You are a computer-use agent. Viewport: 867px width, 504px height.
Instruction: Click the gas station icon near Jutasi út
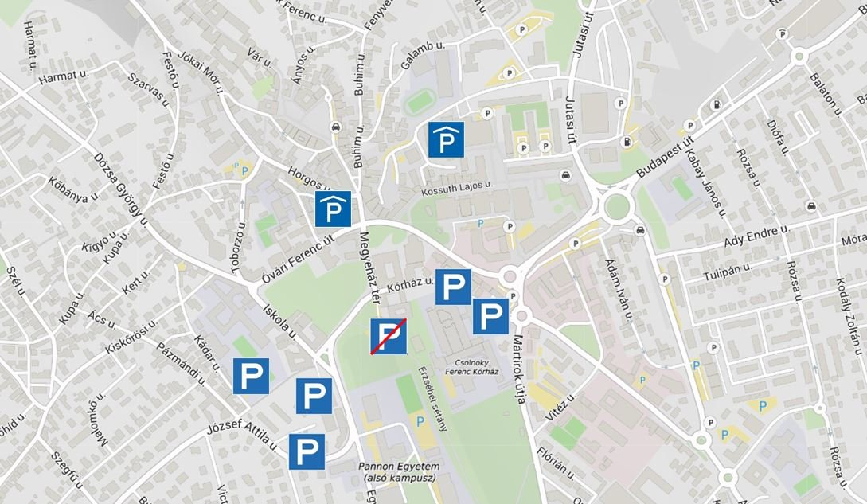click(628, 142)
